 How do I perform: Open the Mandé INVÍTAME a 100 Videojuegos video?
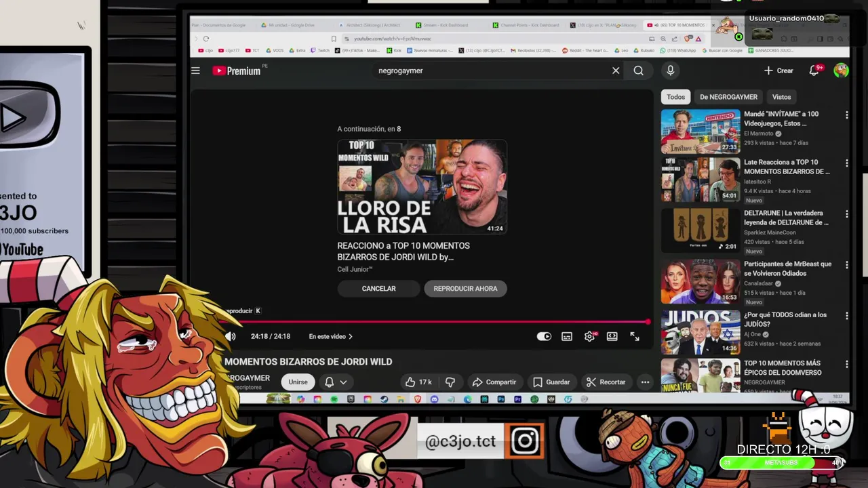pyautogui.click(x=781, y=119)
